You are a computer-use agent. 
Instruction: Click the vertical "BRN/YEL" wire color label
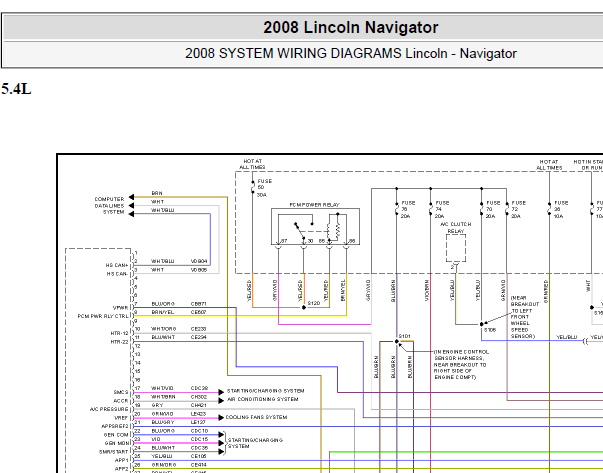[343, 290]
